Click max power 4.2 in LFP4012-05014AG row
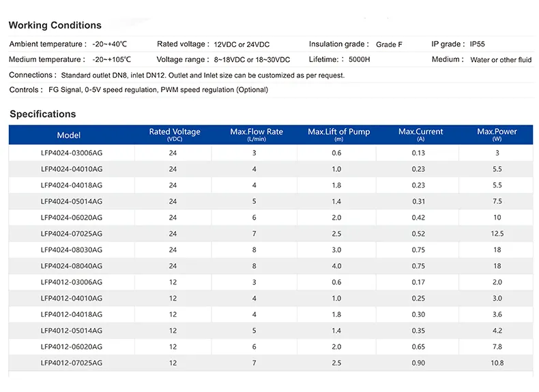539x392 pixels. click(497, 331)
